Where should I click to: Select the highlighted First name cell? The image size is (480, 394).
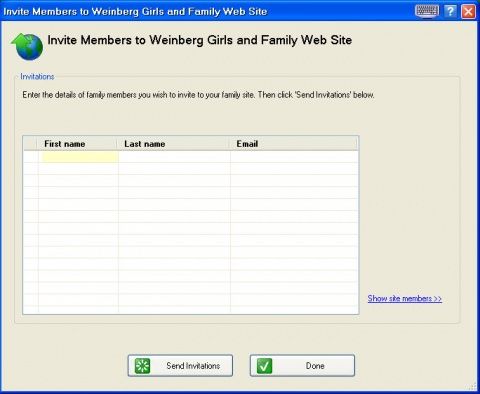coord(80,157)
